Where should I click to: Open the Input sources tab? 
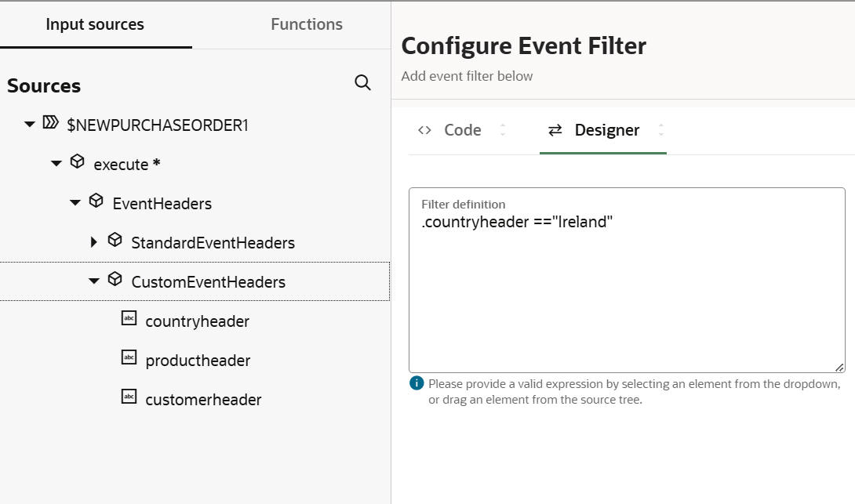[95, 24]
